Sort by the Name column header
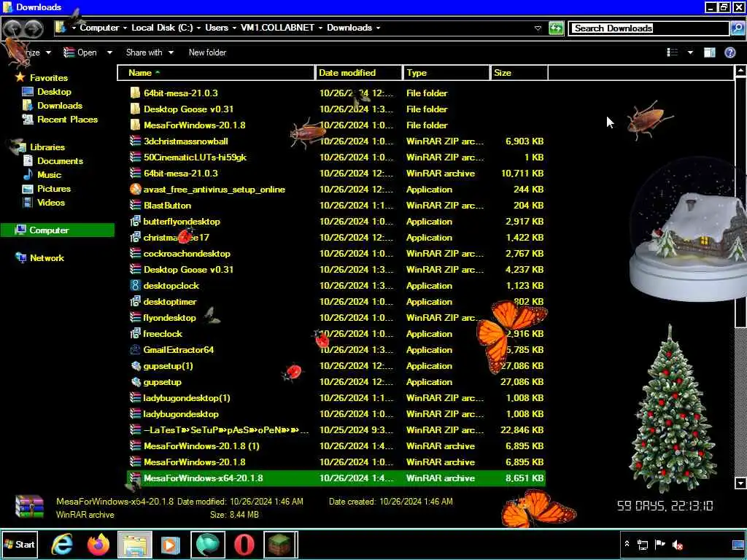The height and width of the screenshot is (560, 747). (216, 73)
